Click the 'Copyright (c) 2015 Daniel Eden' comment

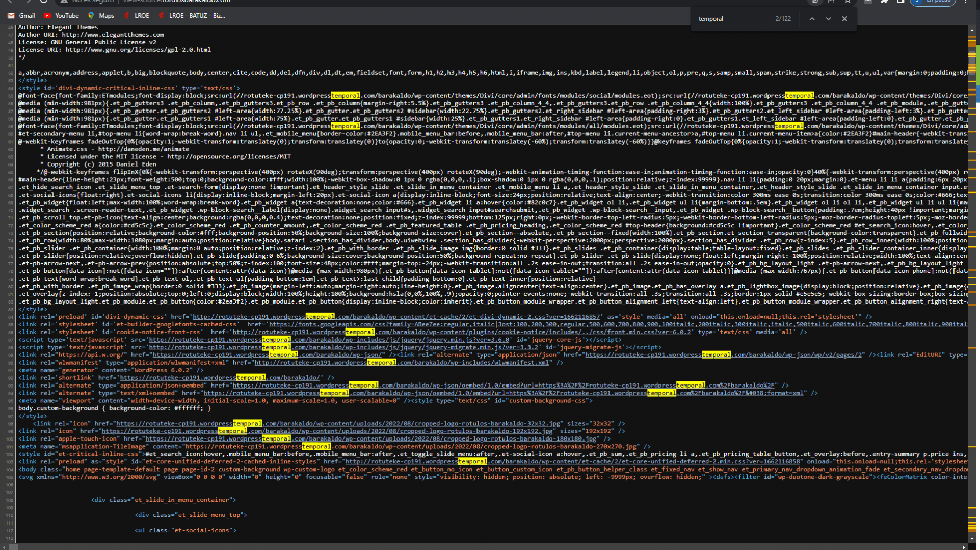click(98, 164)
